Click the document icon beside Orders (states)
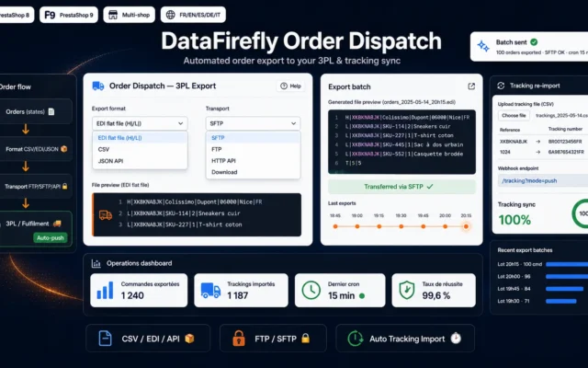The width and height of the screenshot is (588, 368). [x=51, y=111]
